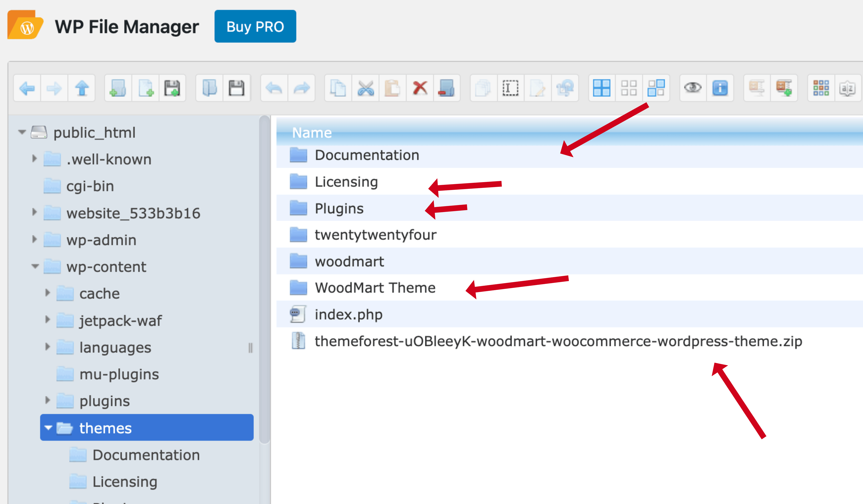The height and width of the screenshot is (504, 863).
Task: Expand the website_533b3b16 folder arrow
Action: point(34,212)
